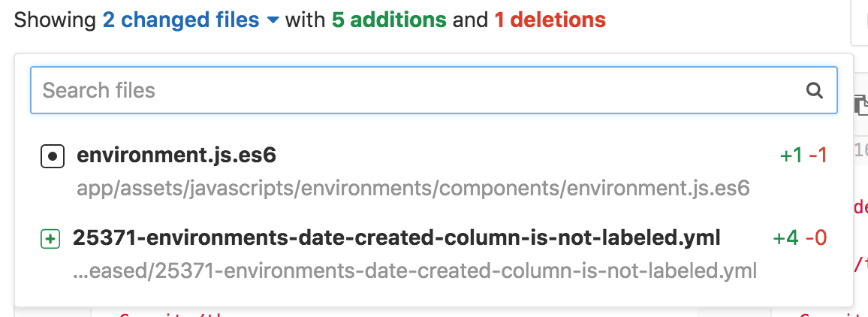Click the +1 additions stat for environment.js.es6
This screenshot has width=868, height=317.
click(x=791, y=156)
